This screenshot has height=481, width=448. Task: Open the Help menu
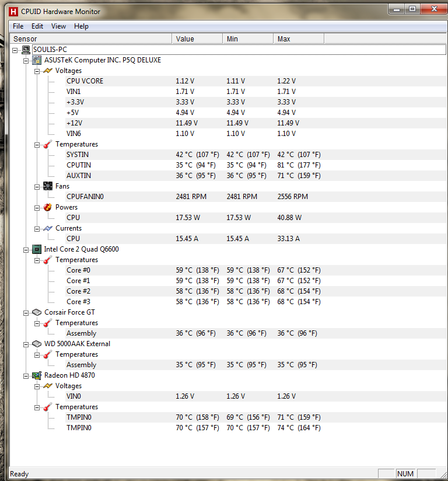click(81, 26)
